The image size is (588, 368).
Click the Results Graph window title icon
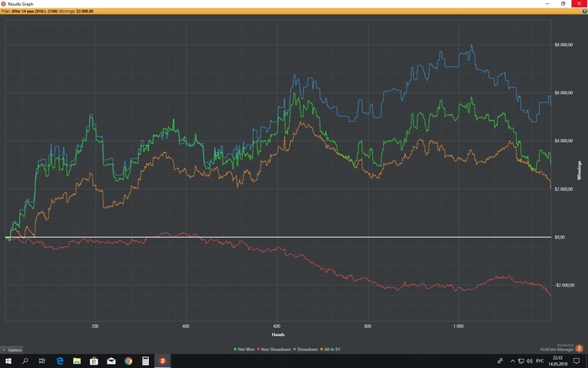(x=3, y=3)
